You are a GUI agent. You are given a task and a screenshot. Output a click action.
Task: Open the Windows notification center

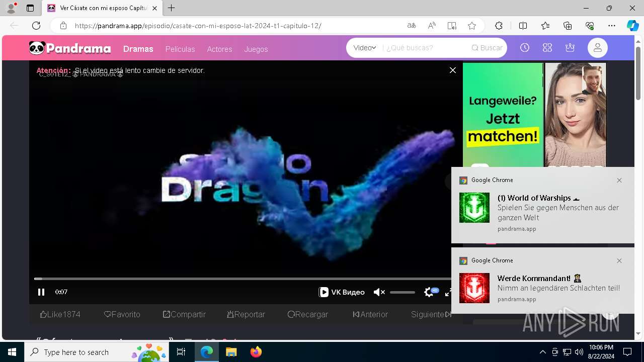[627, 352]
